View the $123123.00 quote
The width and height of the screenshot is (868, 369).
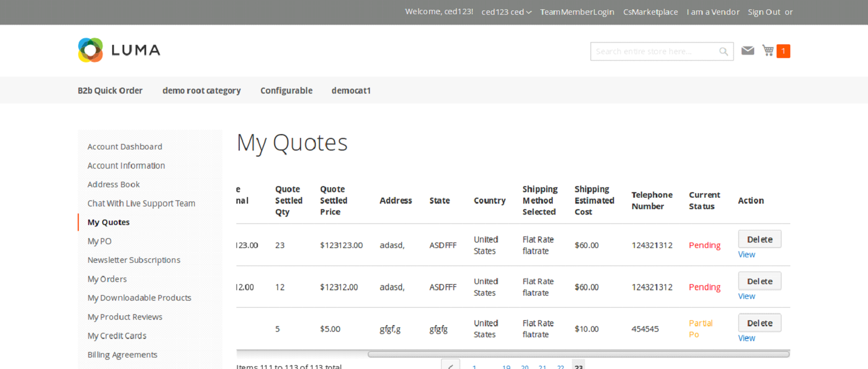tap(747, 255)
